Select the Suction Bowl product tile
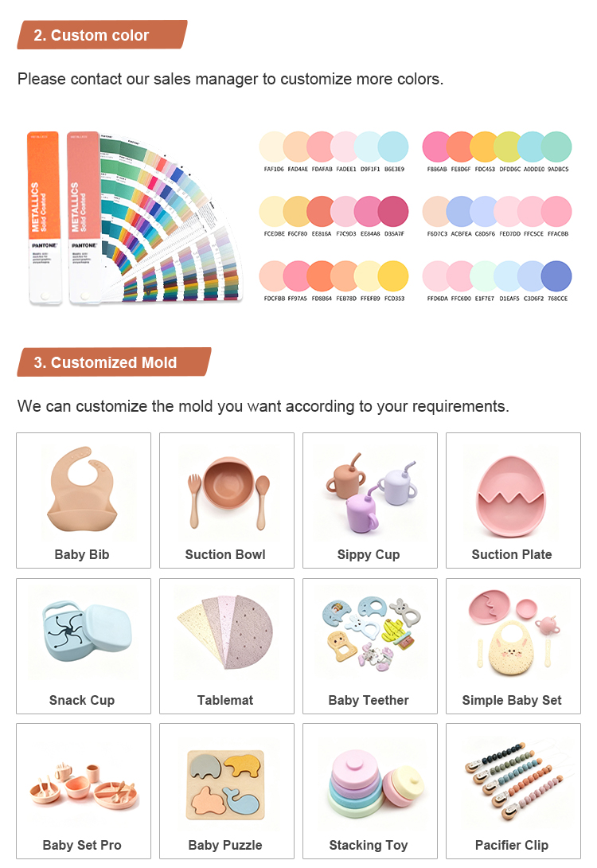Viewport: 597px width, 868px height. point(226,500)
